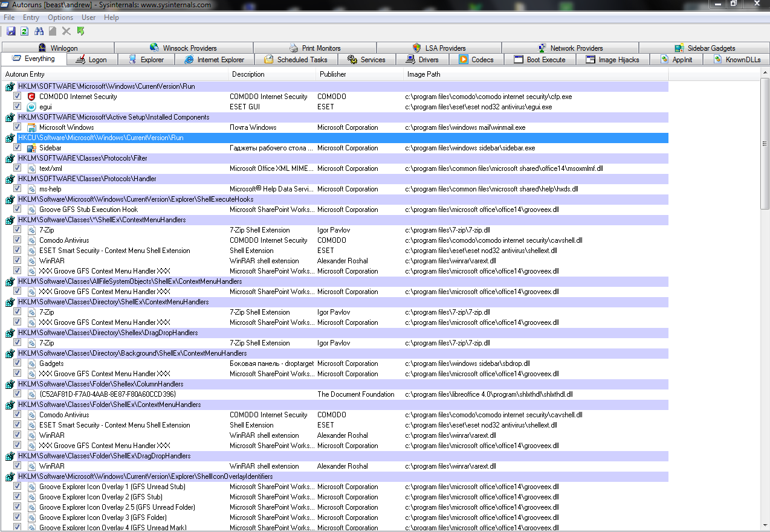Sort by the Publisher column header
Image resolution: width=770 pixels, height=532 pixels.
tap(360, 74)
